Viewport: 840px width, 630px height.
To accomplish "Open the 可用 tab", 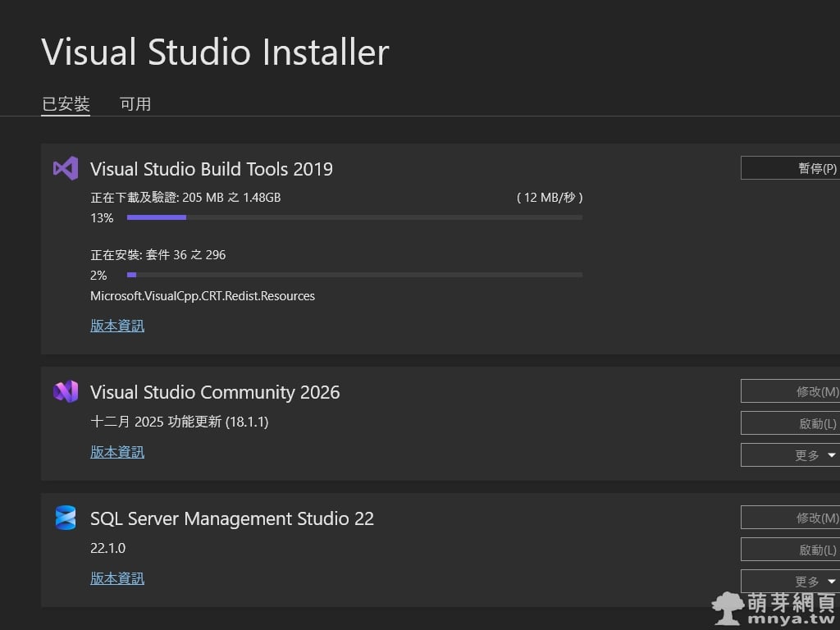I will 135,104.
